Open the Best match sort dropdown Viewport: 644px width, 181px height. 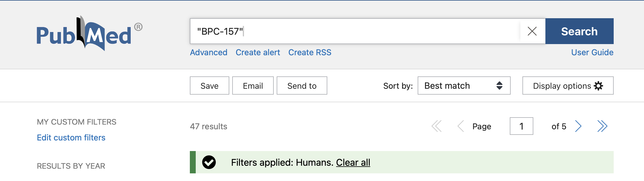[x=464, y=86]
